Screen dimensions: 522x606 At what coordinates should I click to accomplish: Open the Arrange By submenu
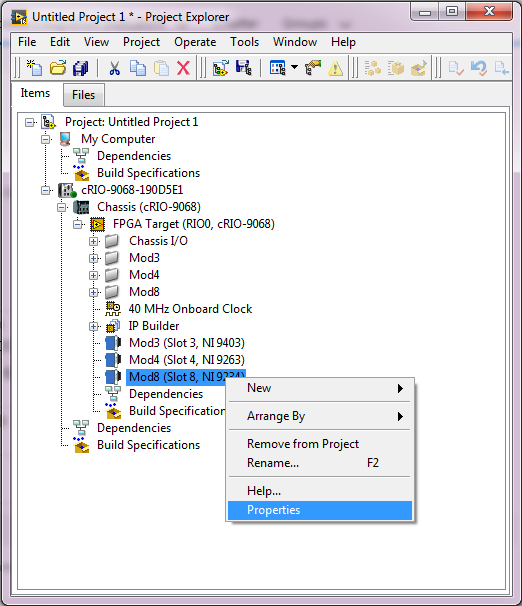point(320,416)
